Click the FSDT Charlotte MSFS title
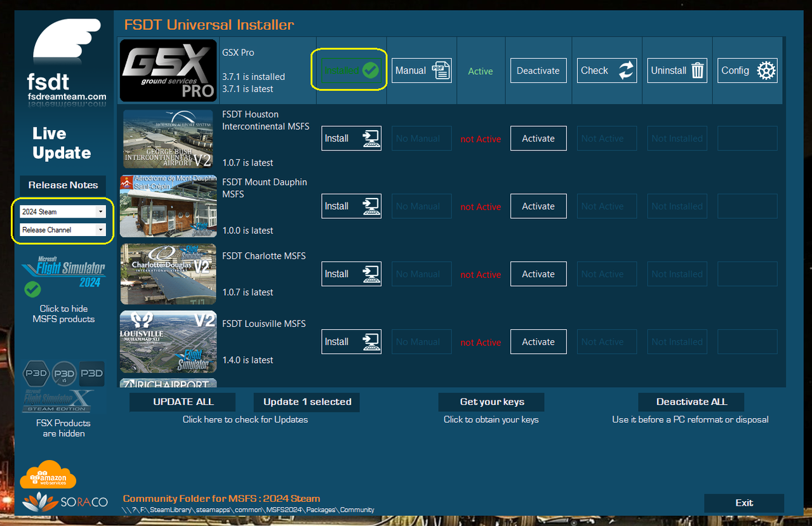Viewport: 812px width, 526px height. (x=264, y=256)
